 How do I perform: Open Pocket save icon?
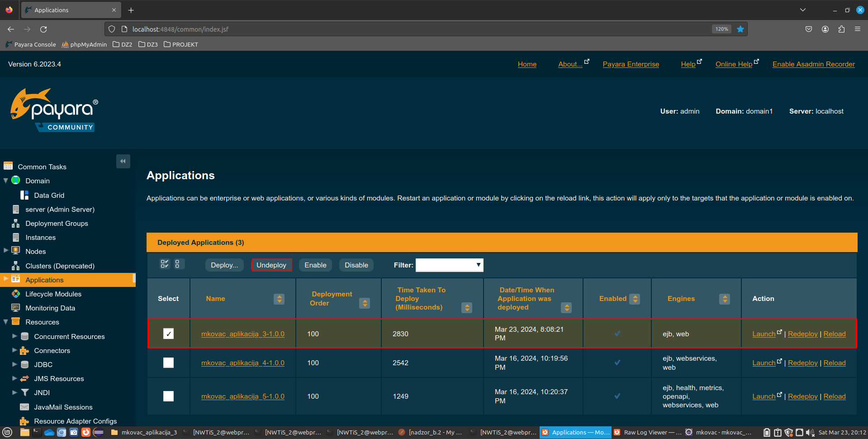pyautogui.click(x=809, y=29)
